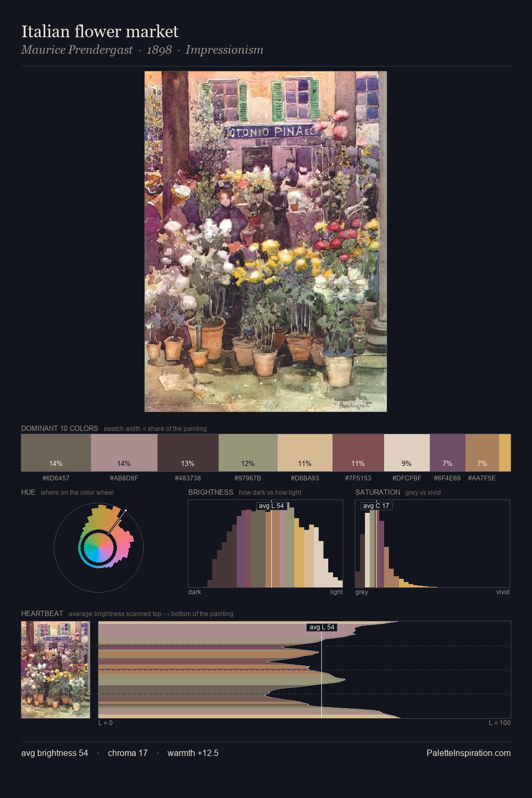Click the 'SATURATION' section heading
Viewport: 532px width, 798px height.
(x=378, y=492)
